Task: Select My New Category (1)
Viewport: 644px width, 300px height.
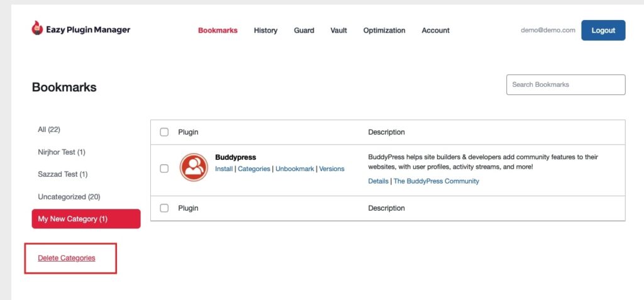Action: 86,219
